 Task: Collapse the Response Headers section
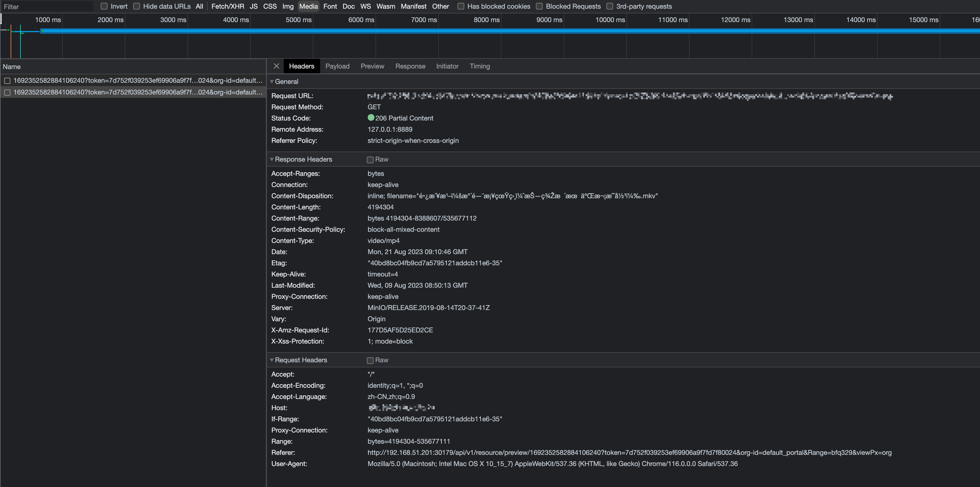click(272, 159)
